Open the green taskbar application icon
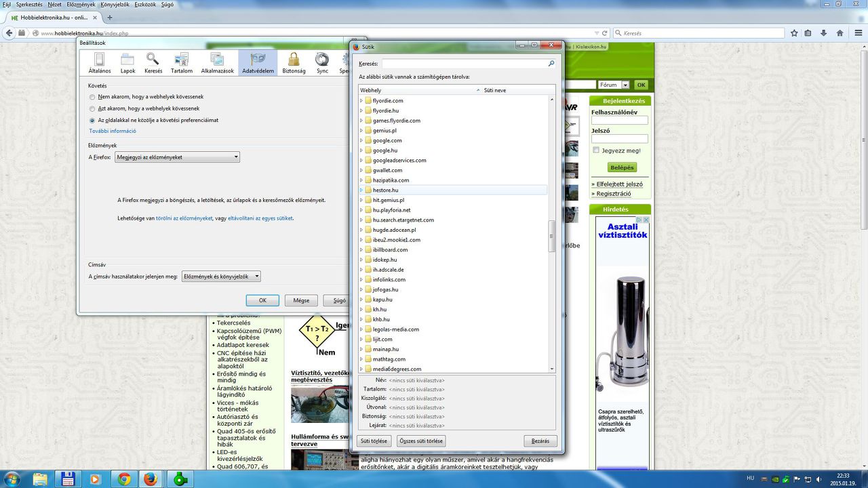Image resolution: width=868 pixels, height=488 pixels. pos(180,479)
